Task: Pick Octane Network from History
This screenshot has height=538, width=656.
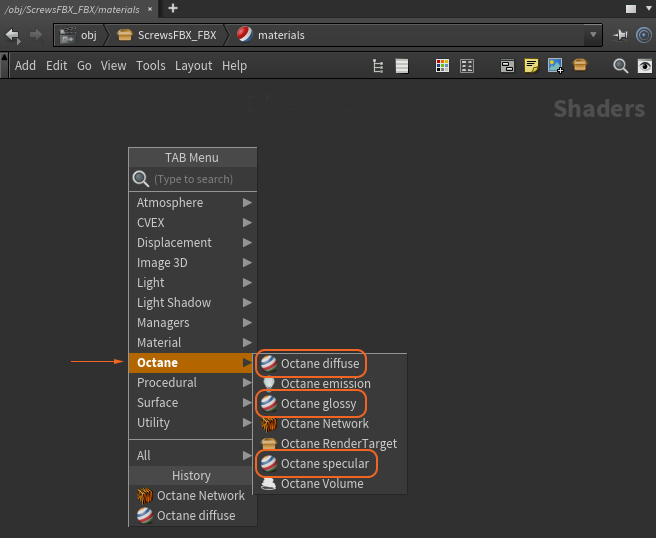Action: pos(192,496)
